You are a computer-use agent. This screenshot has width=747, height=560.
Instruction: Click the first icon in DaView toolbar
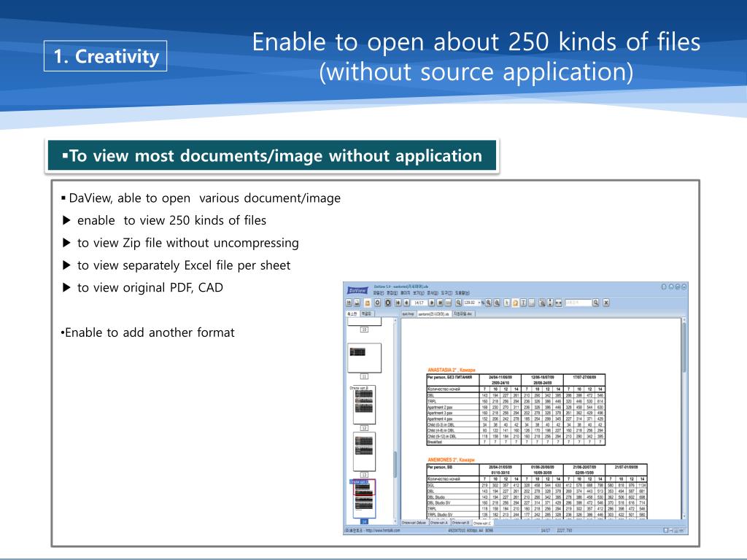click(x=349, y=303)
